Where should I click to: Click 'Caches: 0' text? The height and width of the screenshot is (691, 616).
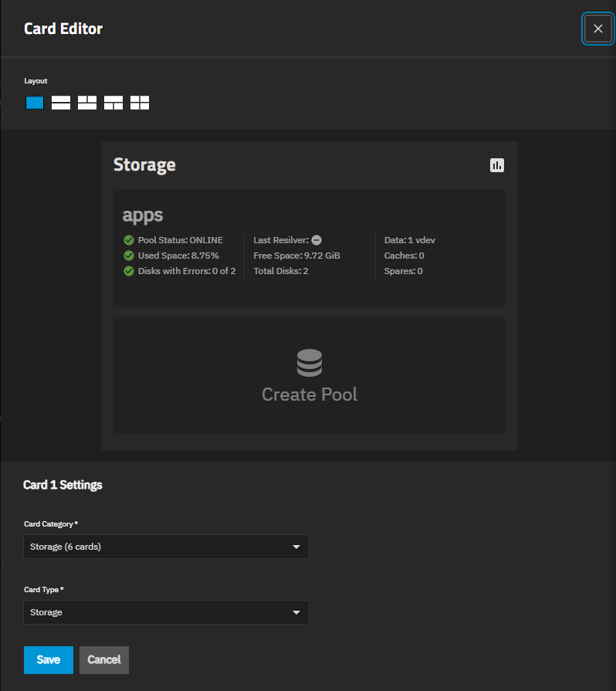tap(404, 256)
